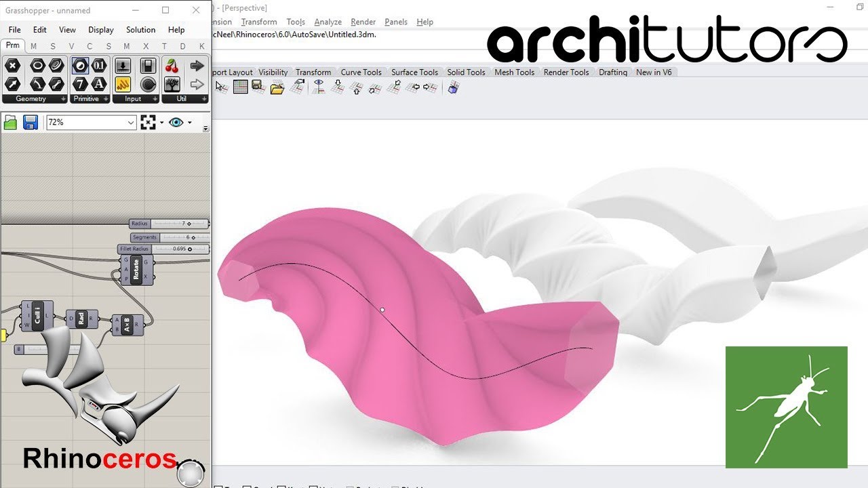Image resolution: width=868 pixels, height=488 pixels.
Task: Select the tree-shaped Param Viewer util icon
Action: point(172,84)
